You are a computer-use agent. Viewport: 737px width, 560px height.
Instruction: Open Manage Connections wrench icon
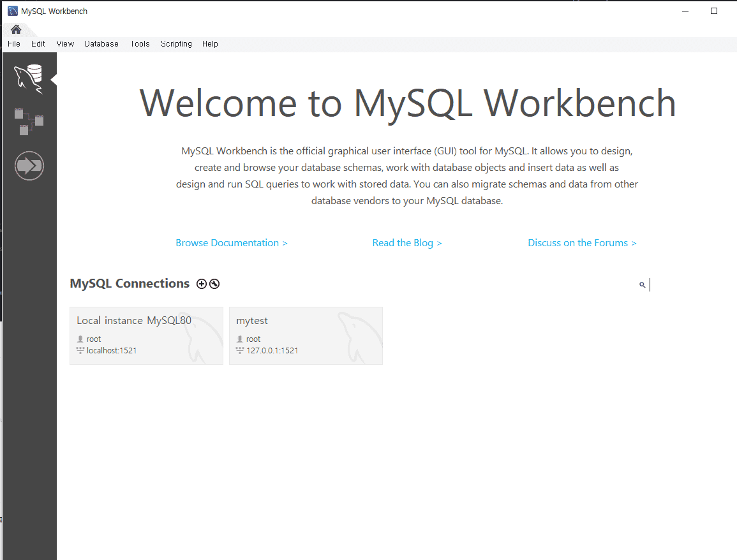214,284
